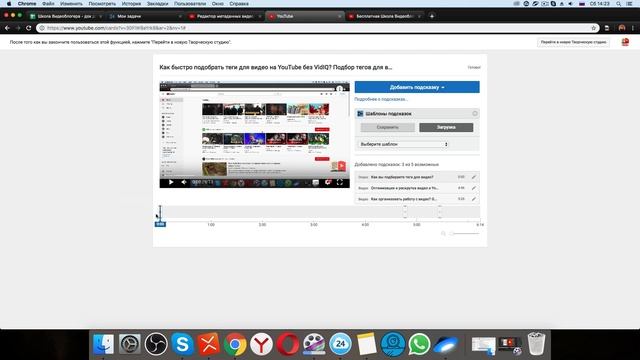640x360 pixels.
Task: Open the "Закладки" menu
Action: click(x=158, y=4)
